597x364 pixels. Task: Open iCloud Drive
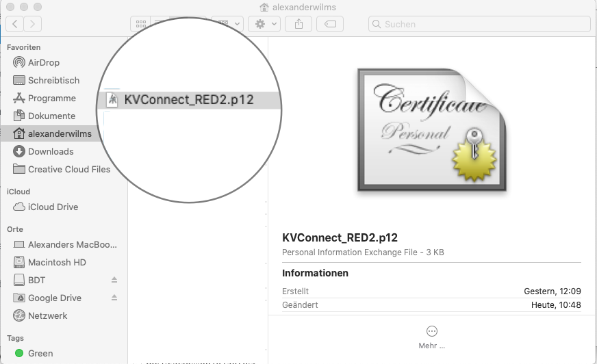53,207
